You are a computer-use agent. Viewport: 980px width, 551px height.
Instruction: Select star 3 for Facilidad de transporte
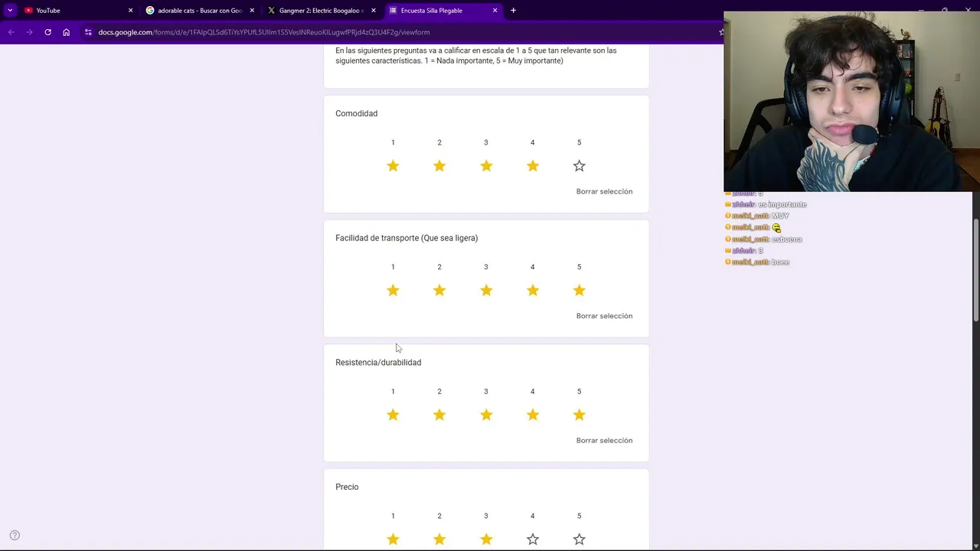click(486, 291)
